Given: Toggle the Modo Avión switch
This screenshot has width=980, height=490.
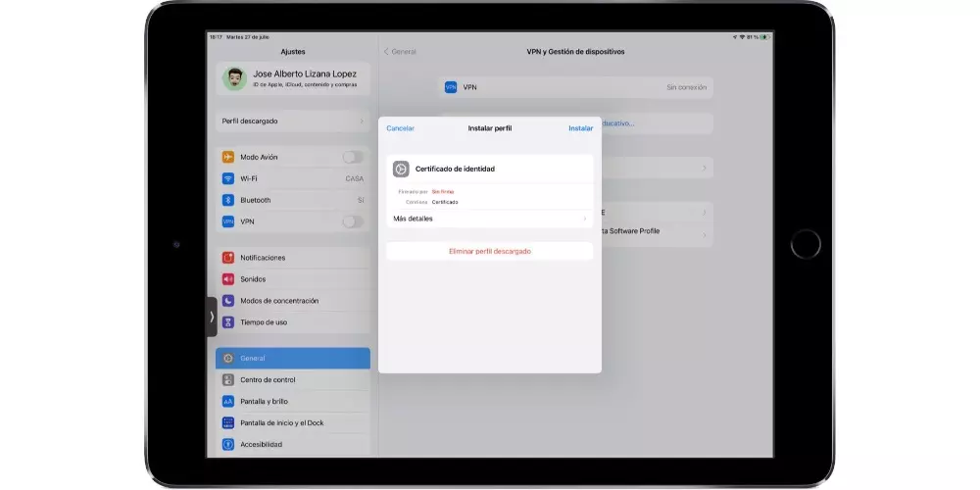Looking at the screenshot, I should (352, 157).
